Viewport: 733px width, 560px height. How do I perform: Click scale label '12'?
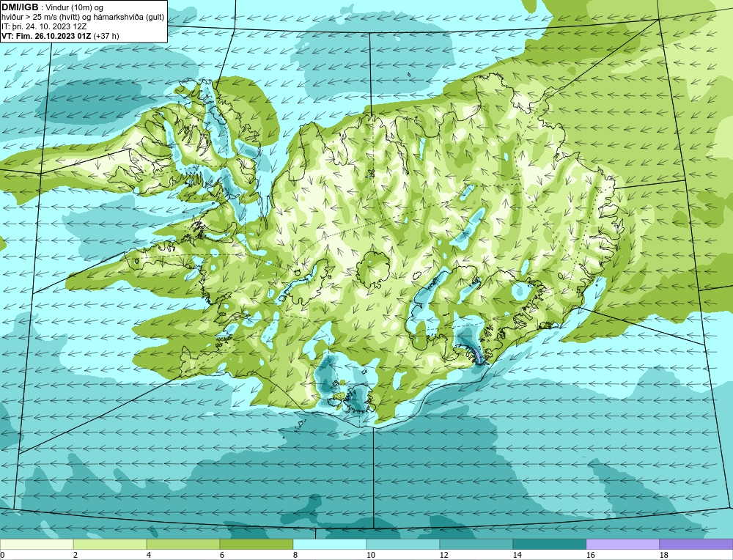pos(444,555)
